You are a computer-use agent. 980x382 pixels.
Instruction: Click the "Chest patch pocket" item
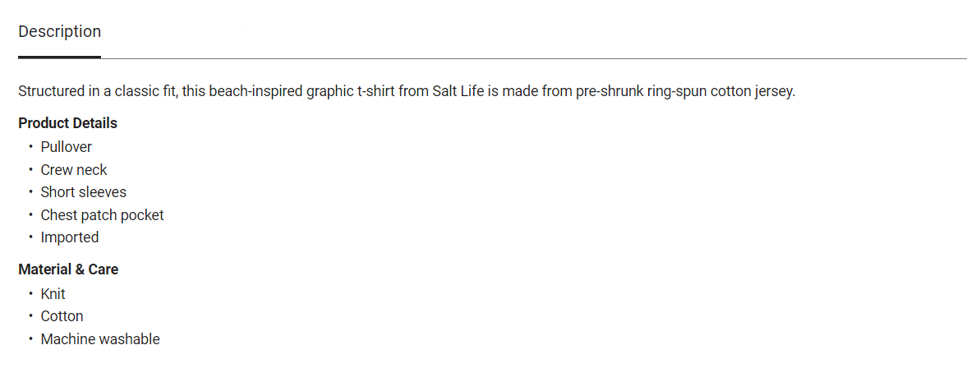point(102,215)
